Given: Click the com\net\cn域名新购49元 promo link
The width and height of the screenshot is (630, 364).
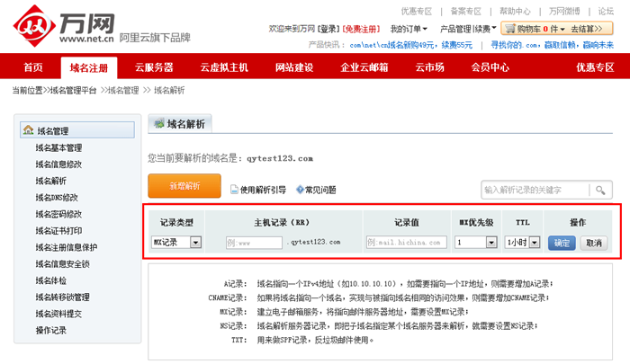Looking at the screenshot, I should click(411, 45).
